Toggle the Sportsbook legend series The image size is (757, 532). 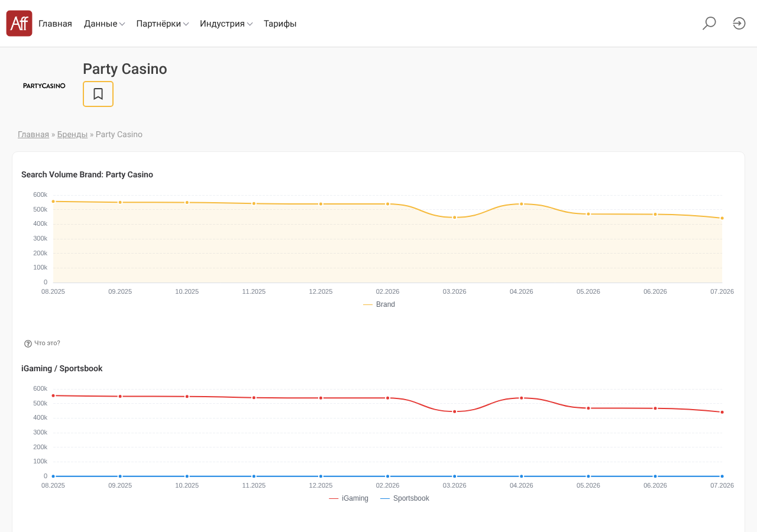(405, 498)
